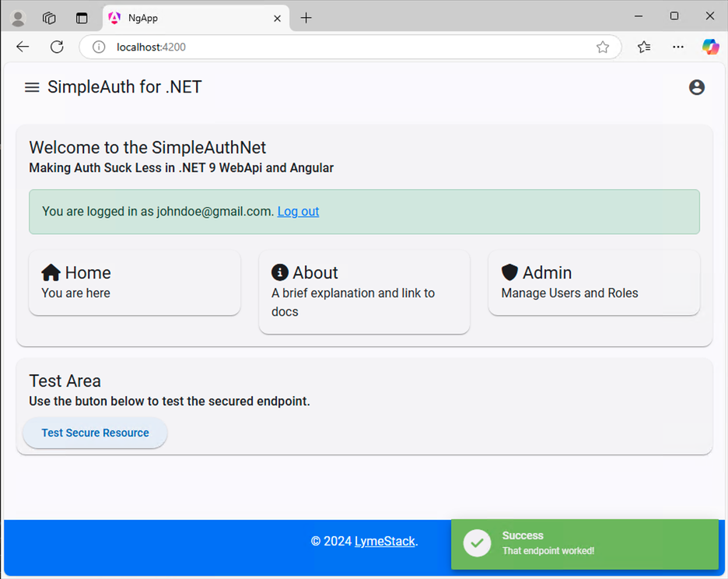Open the LymeStack footer link

384,542
